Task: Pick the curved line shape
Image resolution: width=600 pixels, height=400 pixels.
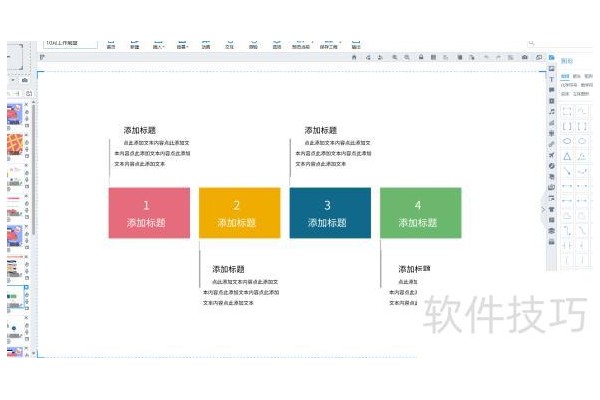Action: [582, 171]
